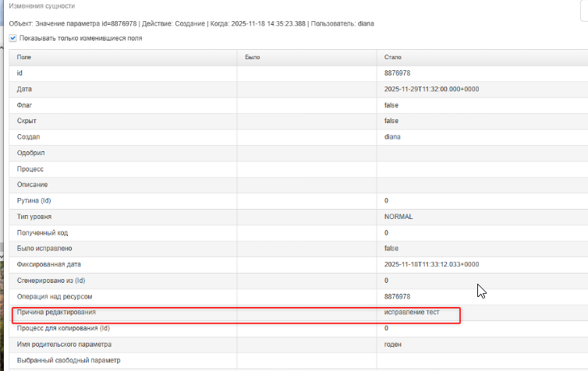Select the 'id' field name cell
Screen dimensions: 588x371
tap(19, 73)
